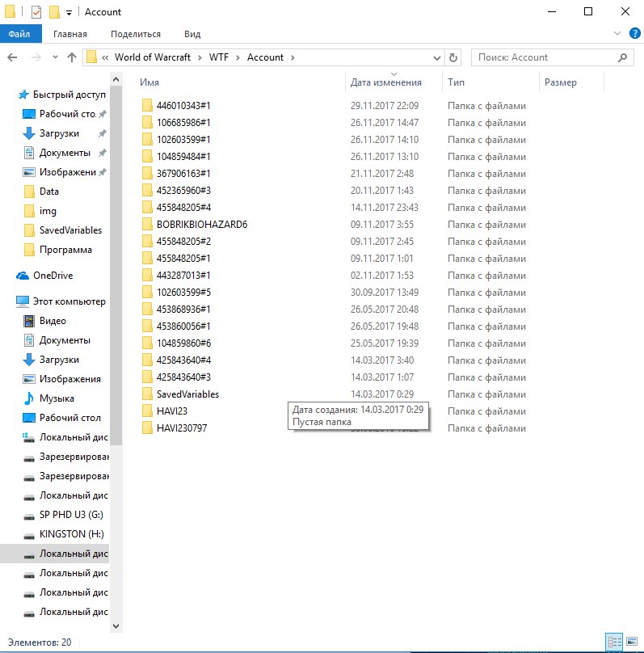The image size is (644, 653).
Task: Open OneDrive in the navigation pane
Action: [x=53, y=276]
